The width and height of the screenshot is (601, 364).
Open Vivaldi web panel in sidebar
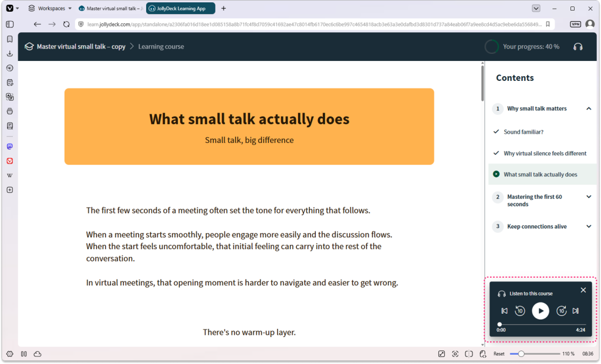point(10,161)
